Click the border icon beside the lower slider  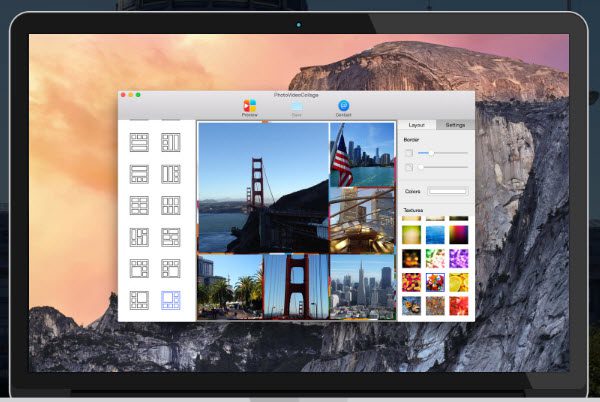408,167
